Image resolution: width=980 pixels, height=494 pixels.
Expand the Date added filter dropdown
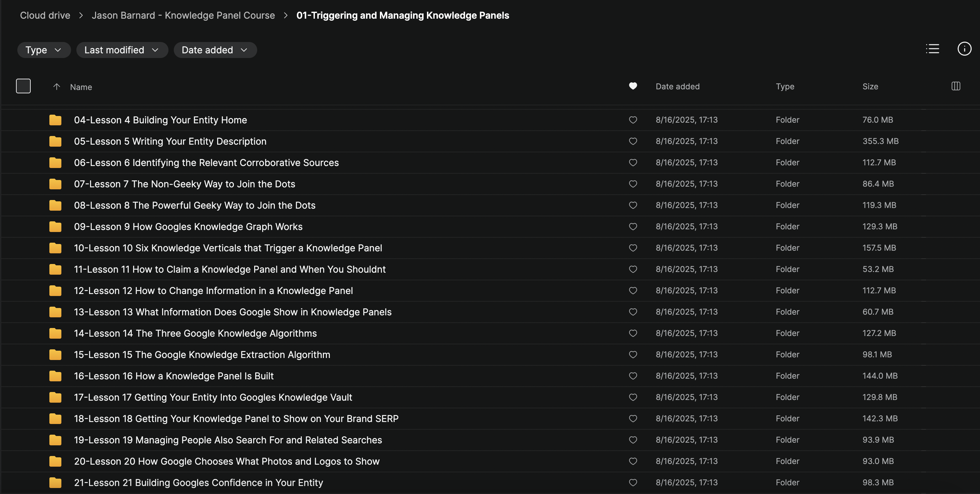pos(215,50)
